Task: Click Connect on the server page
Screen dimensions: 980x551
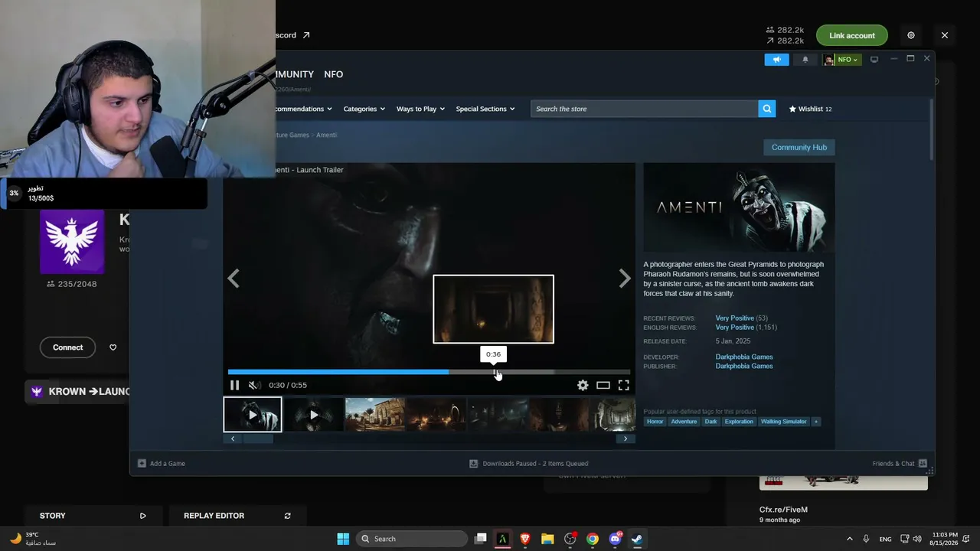Action: click(67, 347)
